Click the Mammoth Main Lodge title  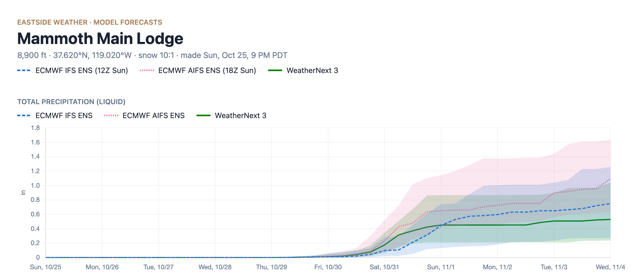100,38
